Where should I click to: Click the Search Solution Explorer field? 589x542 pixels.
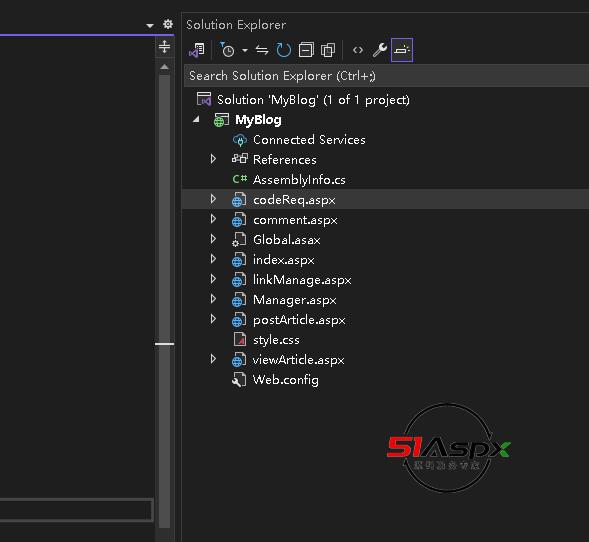tap(386, 75)
